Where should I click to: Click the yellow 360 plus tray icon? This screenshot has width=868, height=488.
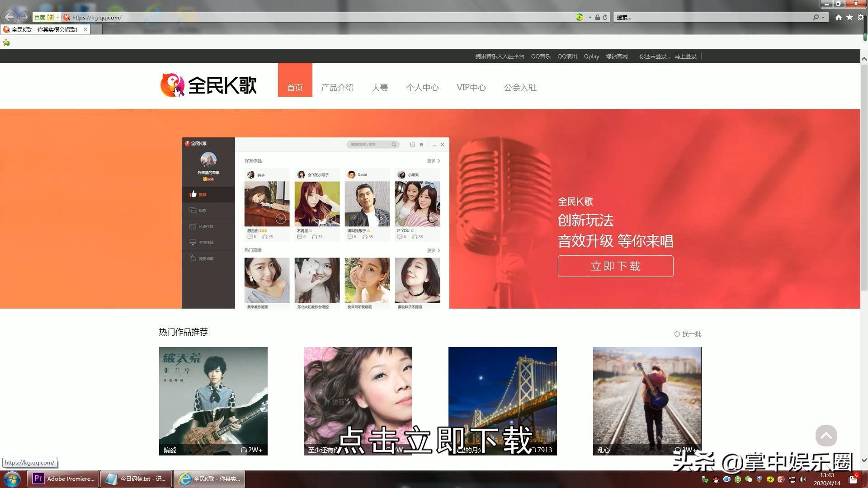(x=770, y=479)
